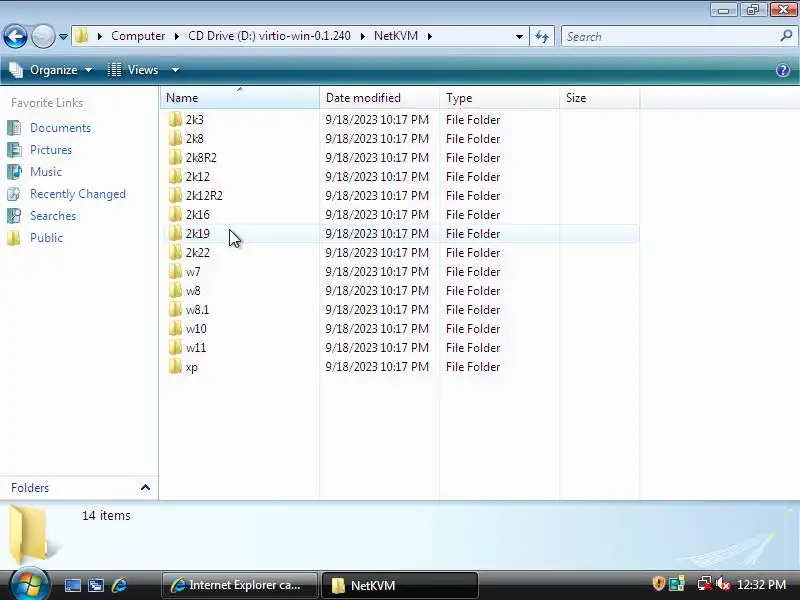Sort by Date modified column header

[379, 97]
